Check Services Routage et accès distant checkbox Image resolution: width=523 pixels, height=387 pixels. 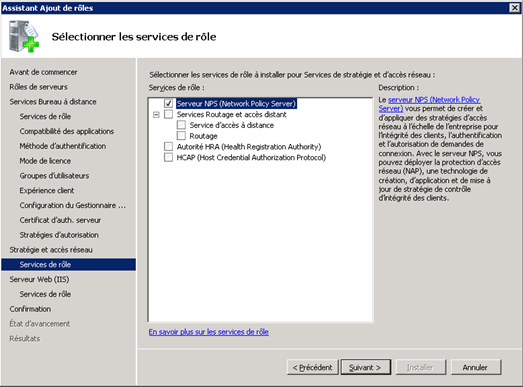(168, 114)
